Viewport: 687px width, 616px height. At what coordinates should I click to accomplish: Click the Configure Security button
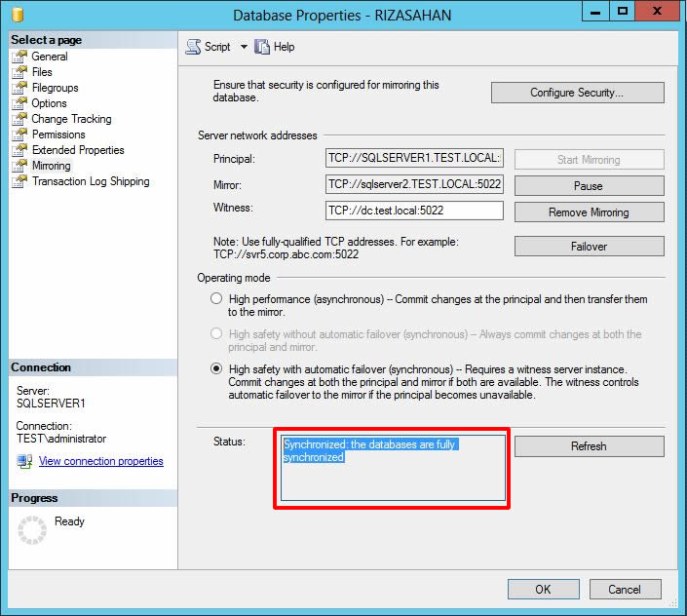[x=577, y=93]
